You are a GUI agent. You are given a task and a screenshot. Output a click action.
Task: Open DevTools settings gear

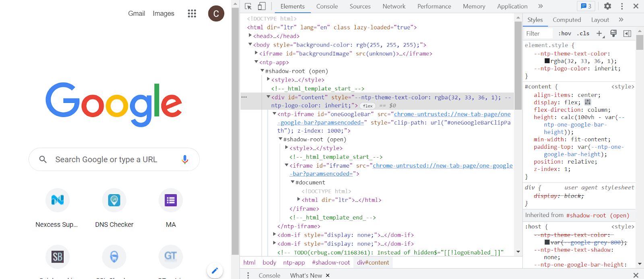[x=608, y=6]
